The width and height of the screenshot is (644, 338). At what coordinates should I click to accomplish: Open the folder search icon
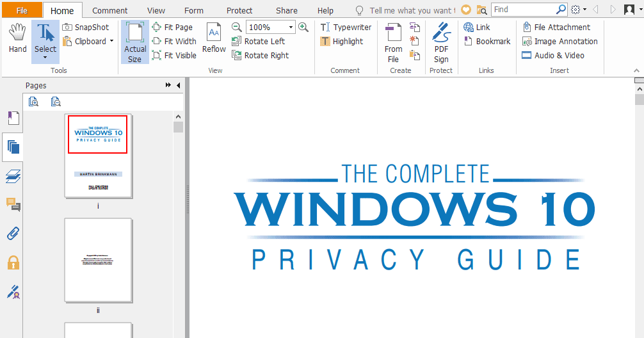(x=482, y=10)
